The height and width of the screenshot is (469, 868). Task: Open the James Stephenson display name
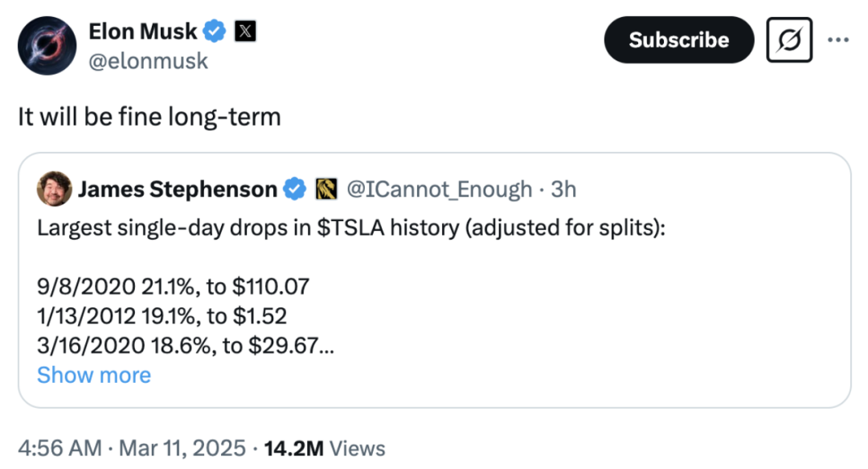coord(177,189)
